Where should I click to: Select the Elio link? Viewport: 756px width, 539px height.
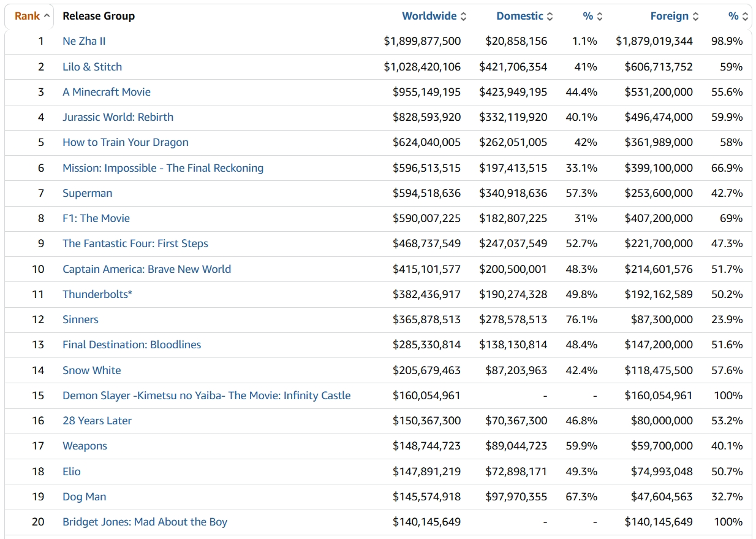pyautogui.click(x=72, y=472)
